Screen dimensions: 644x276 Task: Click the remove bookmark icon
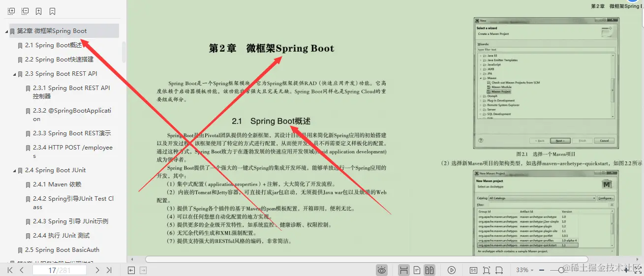click(53, 11)
